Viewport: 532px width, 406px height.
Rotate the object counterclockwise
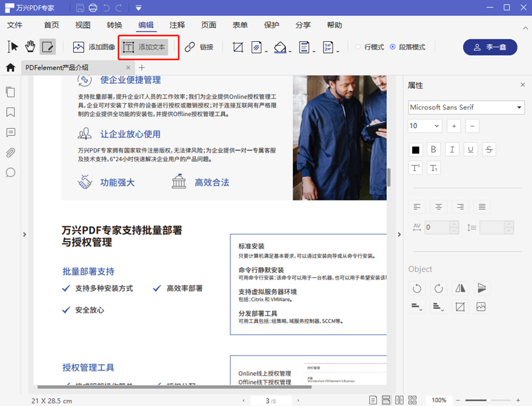point(416,288)
